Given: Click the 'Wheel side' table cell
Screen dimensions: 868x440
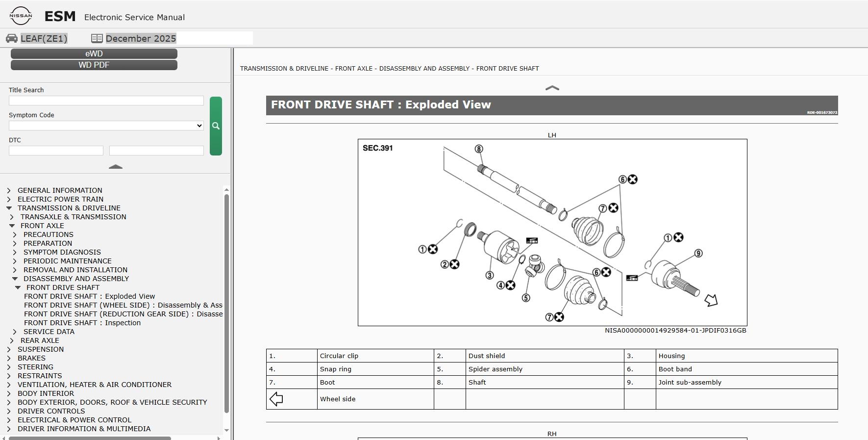Looking at the screenshot, I should coord(375,399).
